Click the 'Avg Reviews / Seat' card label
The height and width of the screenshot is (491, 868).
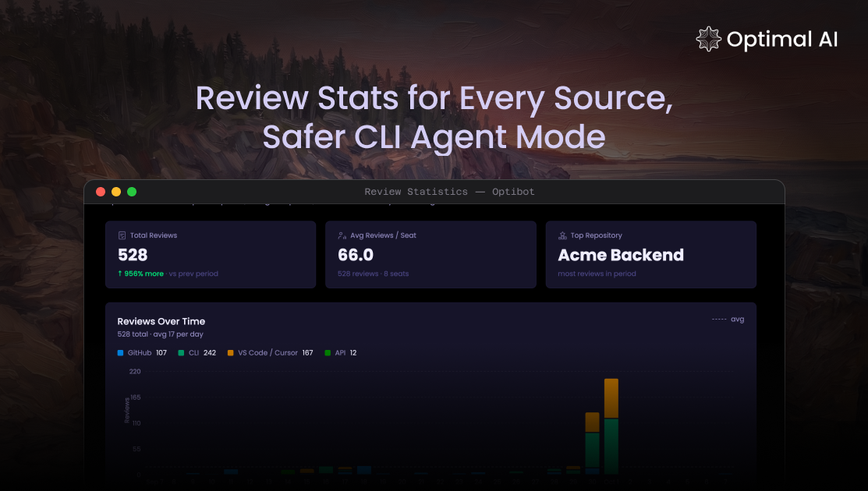point(383,235)
